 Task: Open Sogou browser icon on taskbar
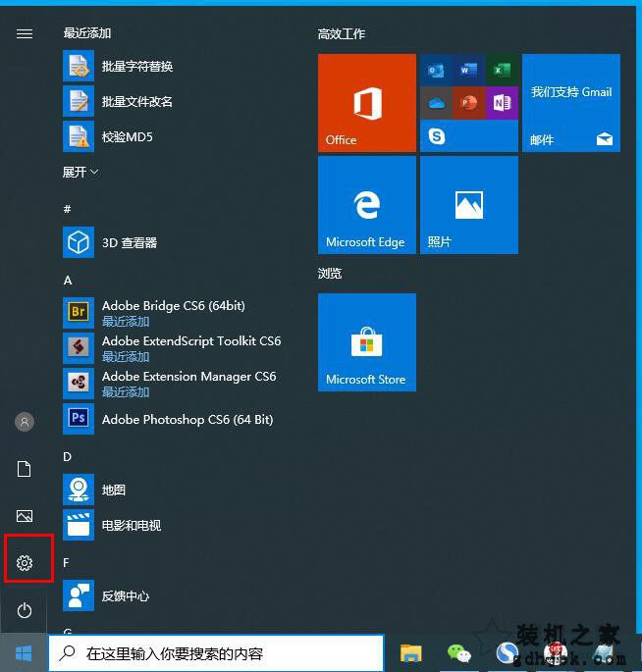507,653
